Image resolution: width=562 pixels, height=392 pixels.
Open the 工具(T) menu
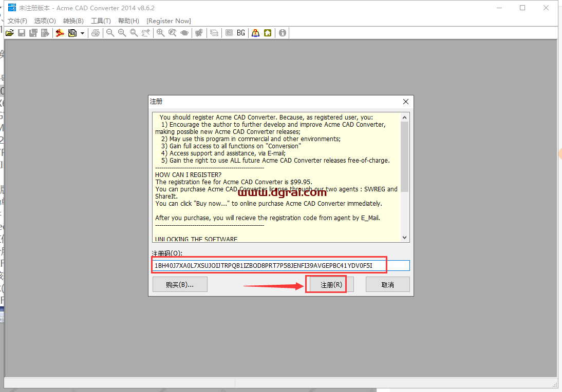tap(101, 21)
